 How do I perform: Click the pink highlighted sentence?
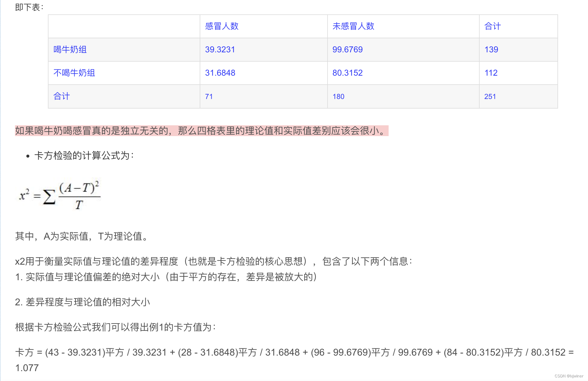pyautogui.click(x=201, y=131)
